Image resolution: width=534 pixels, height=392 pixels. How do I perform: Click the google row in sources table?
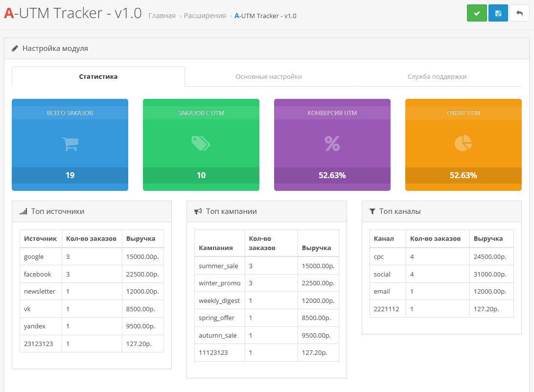34,256
